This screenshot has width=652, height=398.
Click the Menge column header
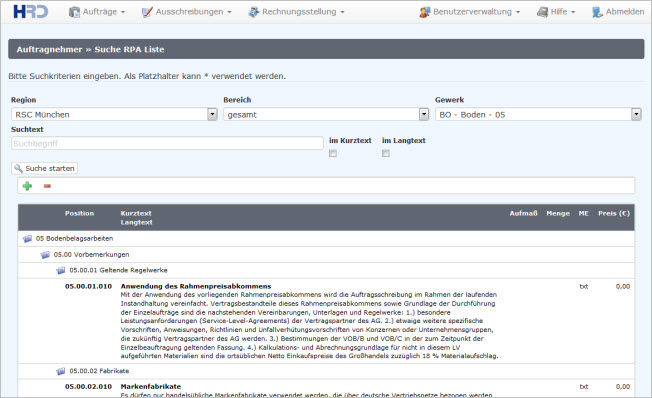[558, 213]
